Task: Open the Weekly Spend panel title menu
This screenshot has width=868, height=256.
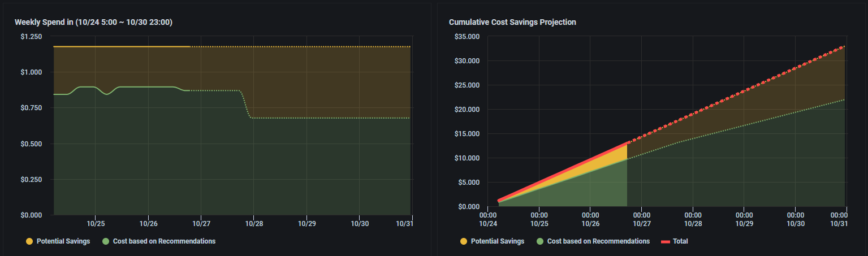Action: click(93, 22)
